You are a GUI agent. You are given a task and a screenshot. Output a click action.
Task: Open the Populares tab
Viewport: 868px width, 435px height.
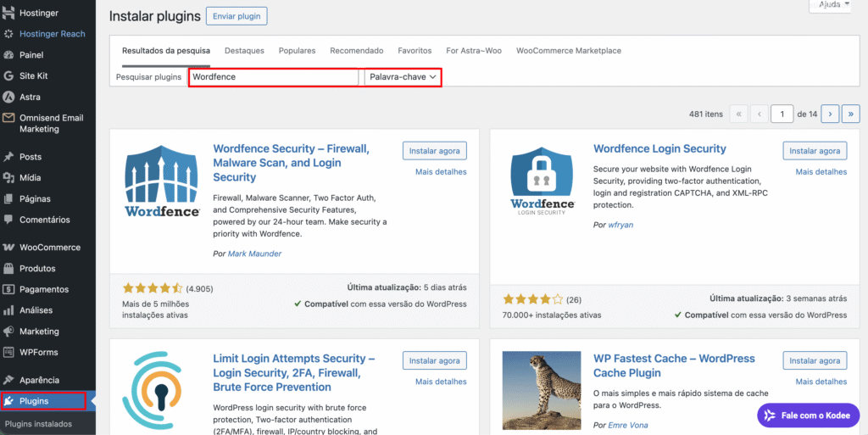(298, 50)
